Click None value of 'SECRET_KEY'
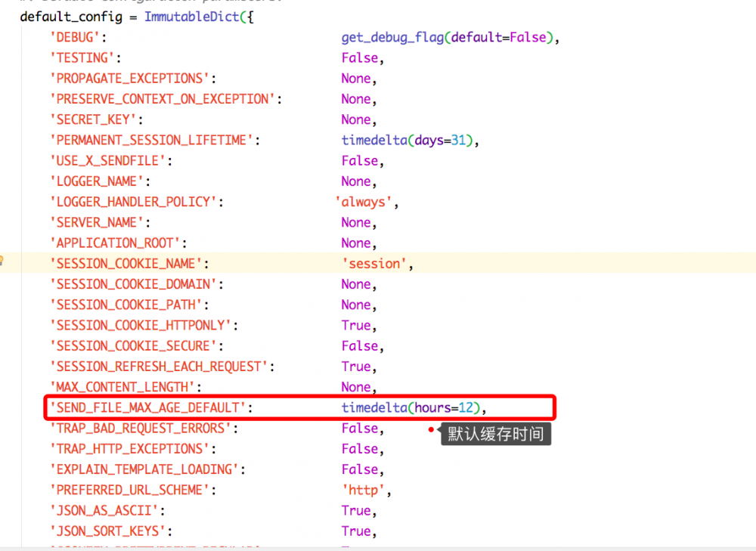 tap(356, 120)
